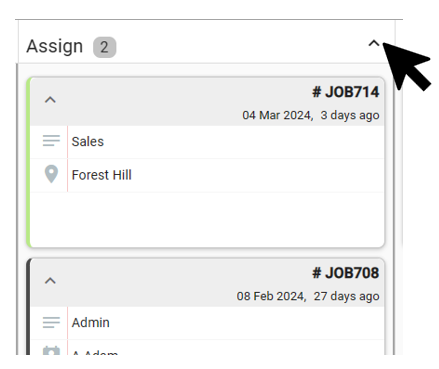439x369 pixels.
Task: Select the Forest Hill location row
Action: pyautogui.click(x=207, y=175)
